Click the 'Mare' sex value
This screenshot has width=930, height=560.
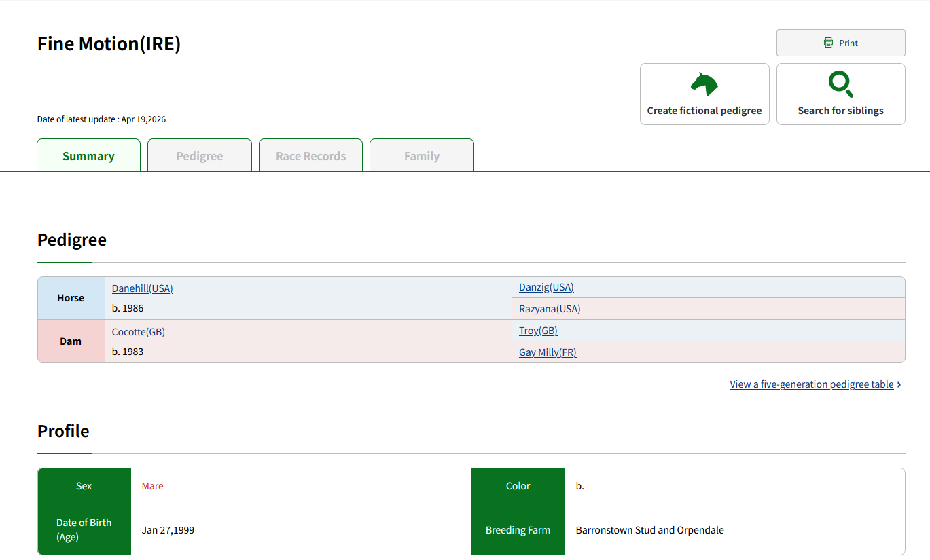click(153, 486)
